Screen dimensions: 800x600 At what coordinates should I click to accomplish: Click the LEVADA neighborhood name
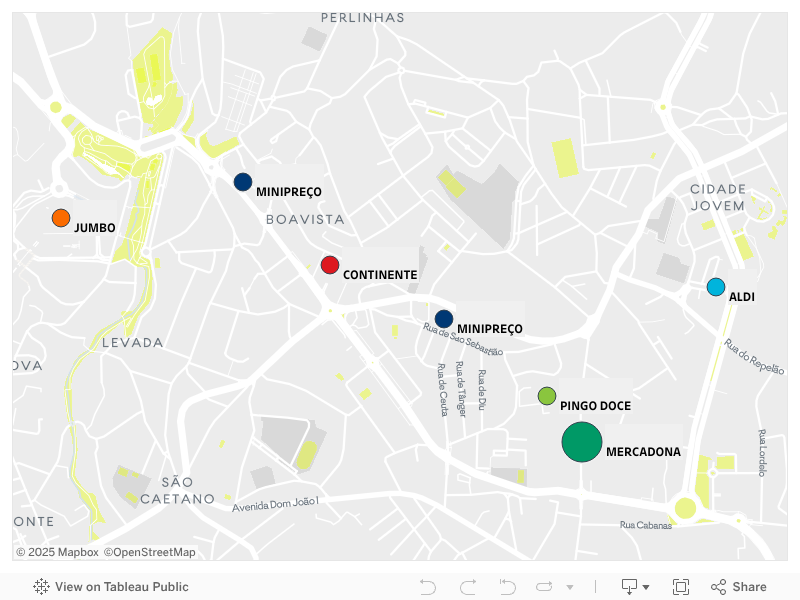coord(133,342)
